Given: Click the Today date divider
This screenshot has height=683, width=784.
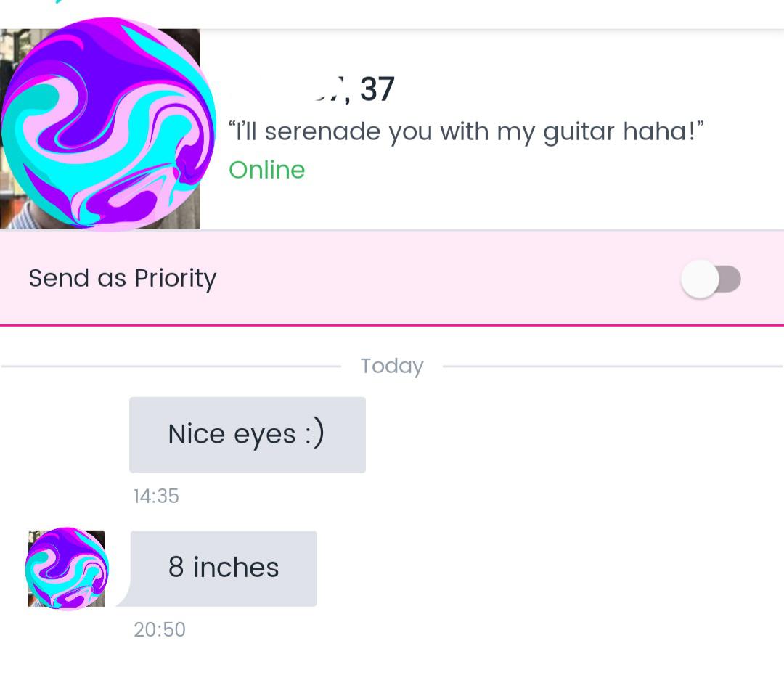Looking at the screenshot, I should [x=391, y=366].
